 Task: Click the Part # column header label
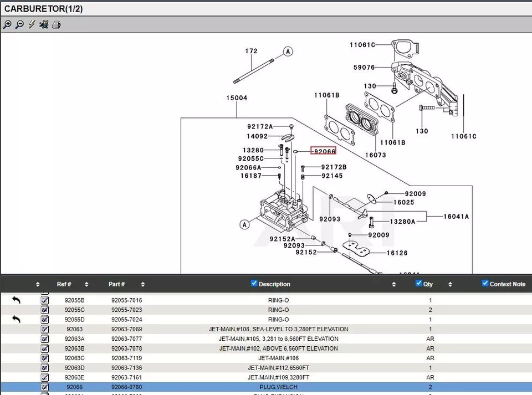coord(116,284)
